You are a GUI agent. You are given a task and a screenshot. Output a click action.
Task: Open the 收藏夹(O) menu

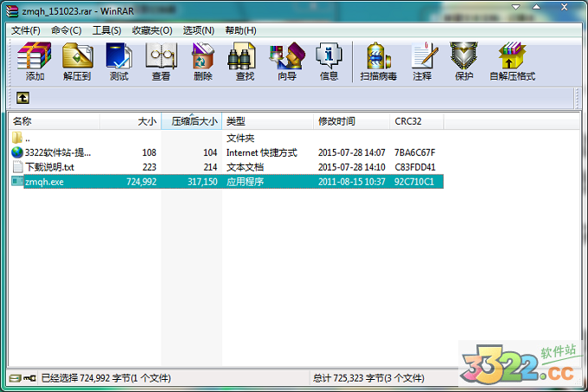pos(152,30)
